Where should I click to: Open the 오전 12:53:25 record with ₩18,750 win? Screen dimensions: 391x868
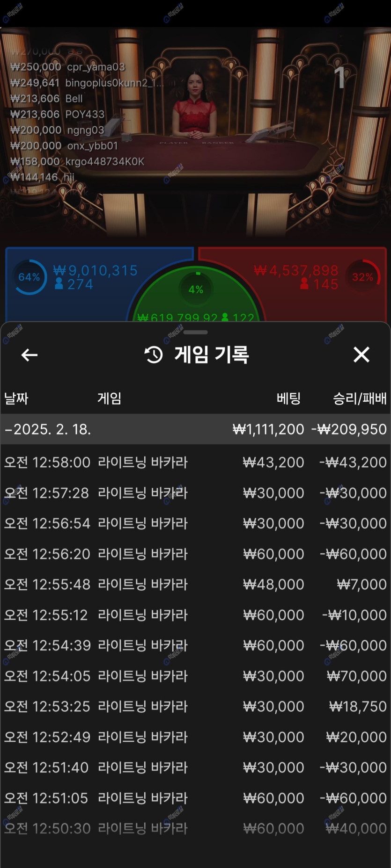point(195,706)
